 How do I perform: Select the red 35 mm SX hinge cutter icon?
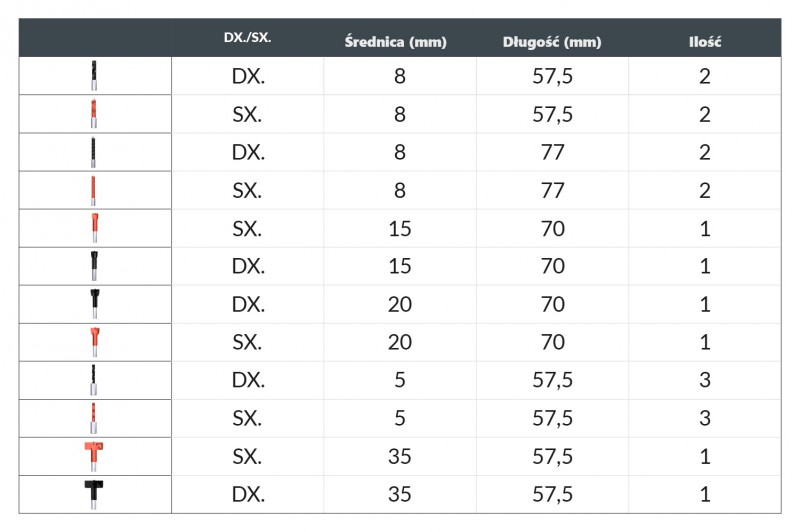(93, 456)
